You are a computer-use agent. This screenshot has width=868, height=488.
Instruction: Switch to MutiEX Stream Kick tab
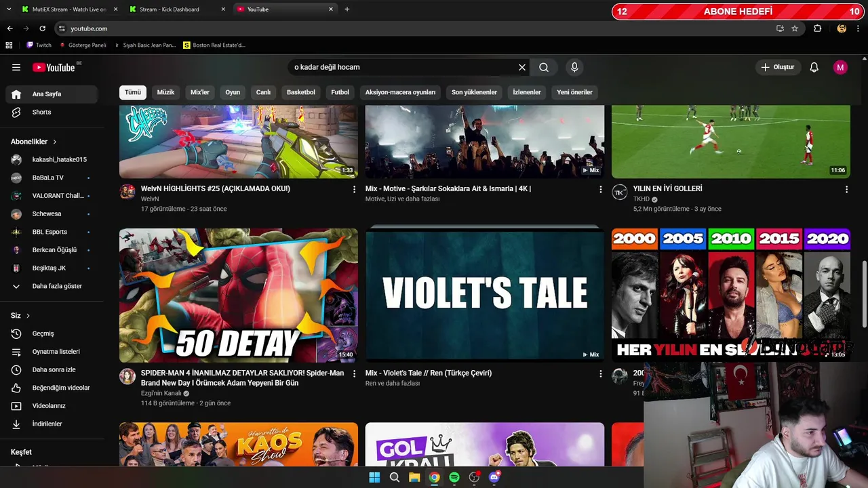[x=69, y=9]
